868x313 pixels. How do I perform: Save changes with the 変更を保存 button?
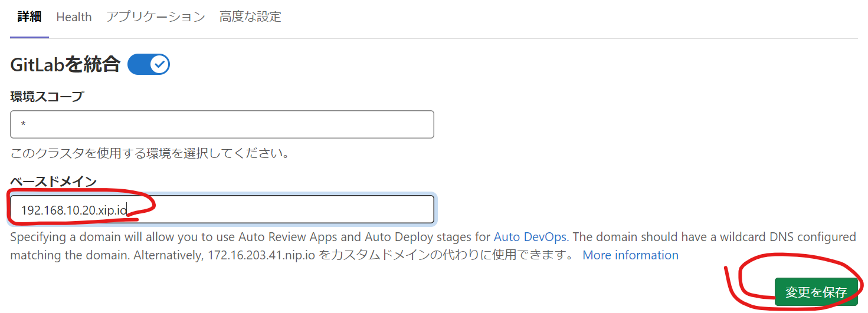tap(816, 292)
